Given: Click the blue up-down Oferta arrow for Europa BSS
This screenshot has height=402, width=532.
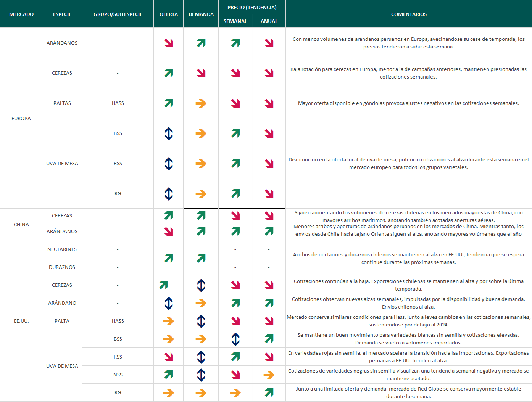Looking at the screenshot, I should (x=169, y=133).
